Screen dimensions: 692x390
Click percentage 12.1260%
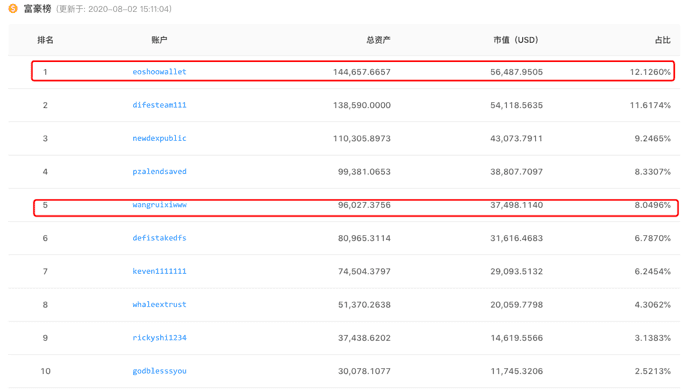pos(650,72)
